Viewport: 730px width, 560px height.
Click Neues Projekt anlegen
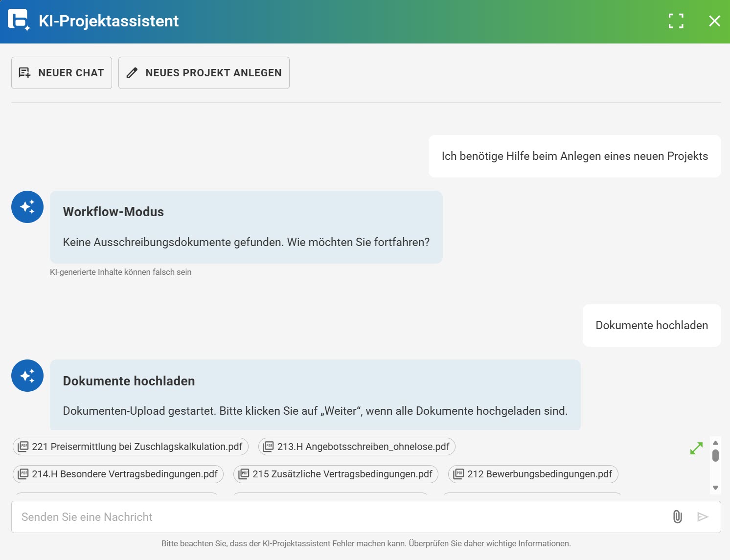point(204,72)
